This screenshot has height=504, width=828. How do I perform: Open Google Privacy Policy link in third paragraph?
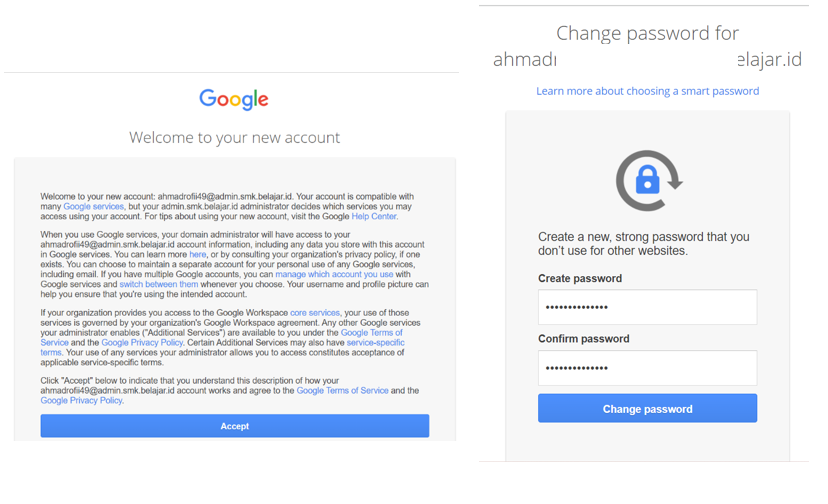click(x=142, y=343)
